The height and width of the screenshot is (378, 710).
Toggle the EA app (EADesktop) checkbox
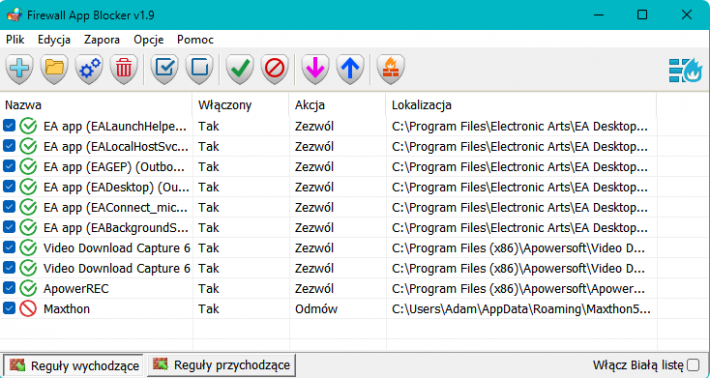click(9, 186)
